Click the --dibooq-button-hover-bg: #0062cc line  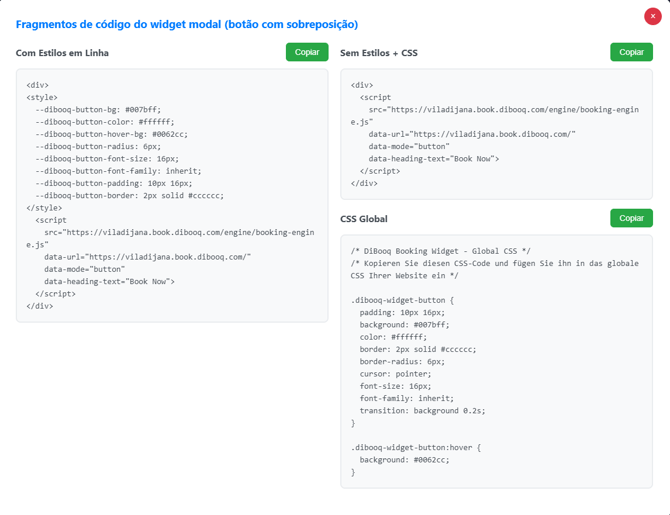click(112, 134)
